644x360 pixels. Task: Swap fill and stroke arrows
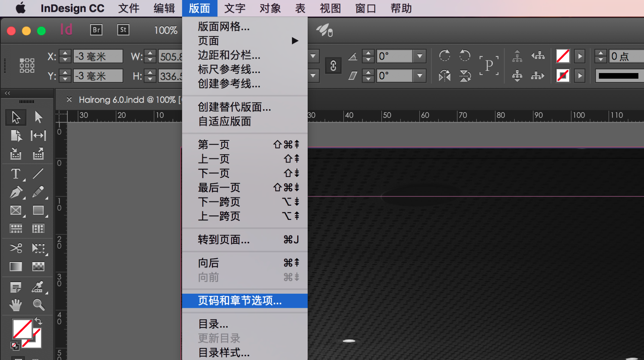click(39, 321)
